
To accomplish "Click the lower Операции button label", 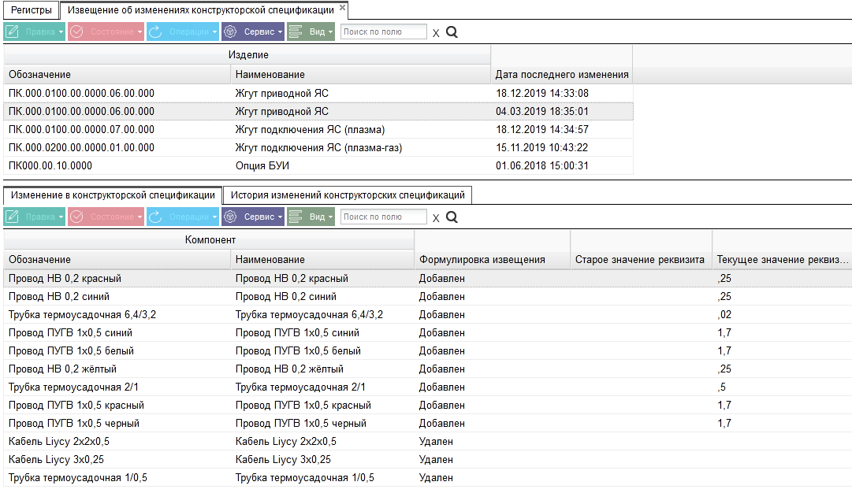I will (189, 217).
